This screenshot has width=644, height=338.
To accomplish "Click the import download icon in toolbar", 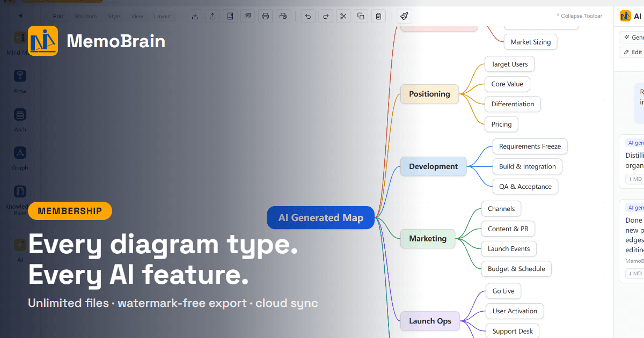I will 195,16.
